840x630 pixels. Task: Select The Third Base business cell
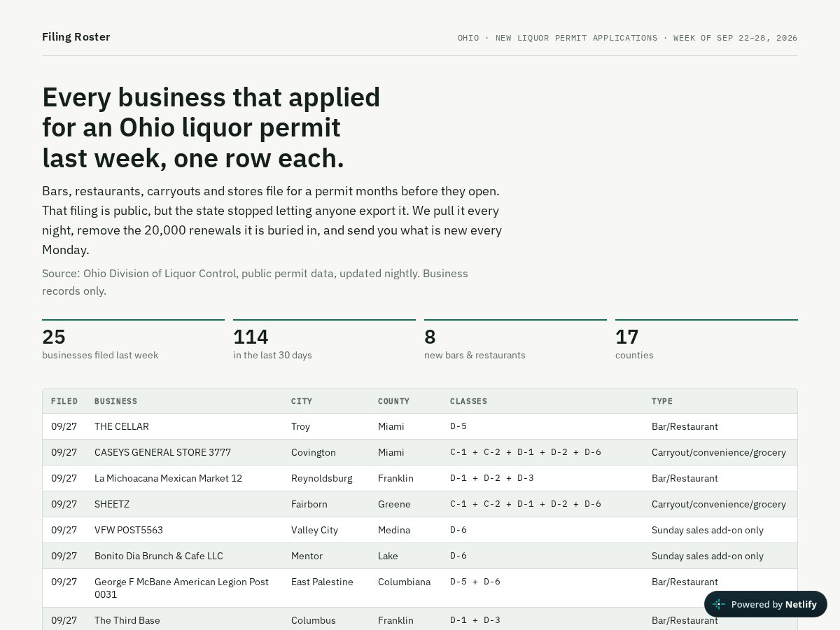[127, 620]
